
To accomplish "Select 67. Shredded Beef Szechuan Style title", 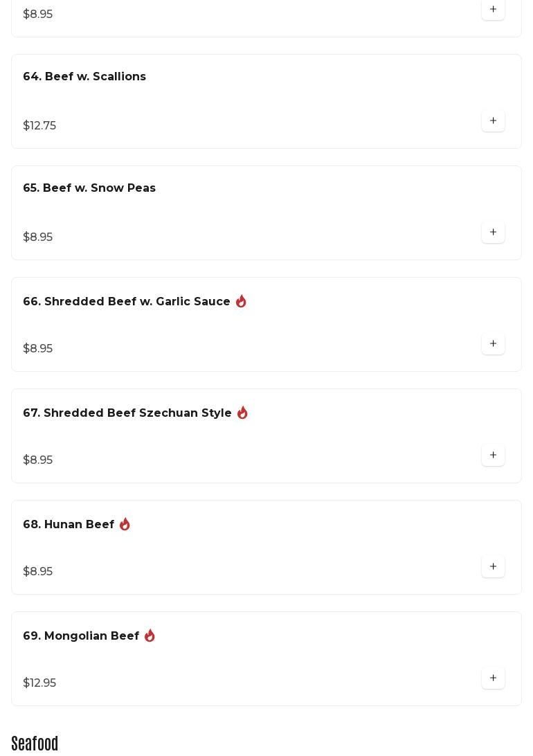I will tap(127, 413).
